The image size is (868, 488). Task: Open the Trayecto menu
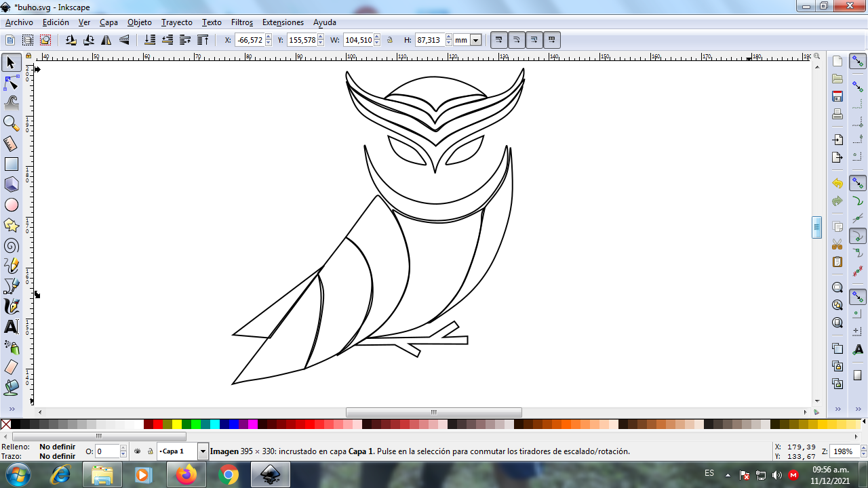pos(177,22)
